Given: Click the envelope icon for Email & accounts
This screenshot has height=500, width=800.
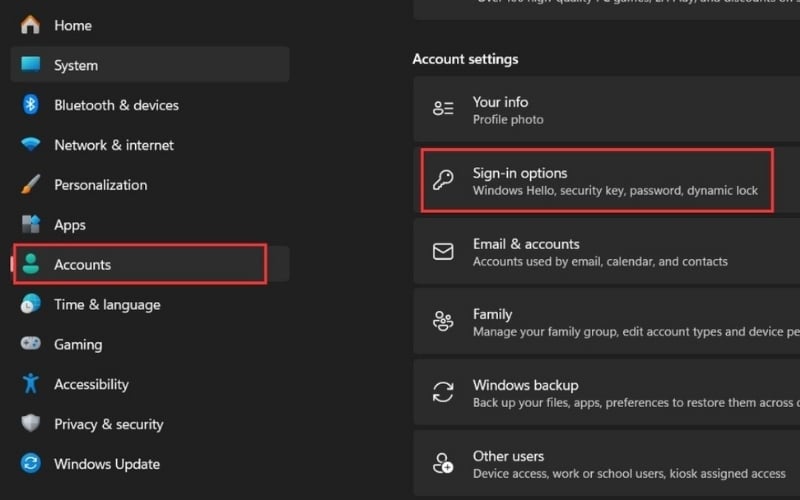Looking at the screenshot, I should 443,251.
